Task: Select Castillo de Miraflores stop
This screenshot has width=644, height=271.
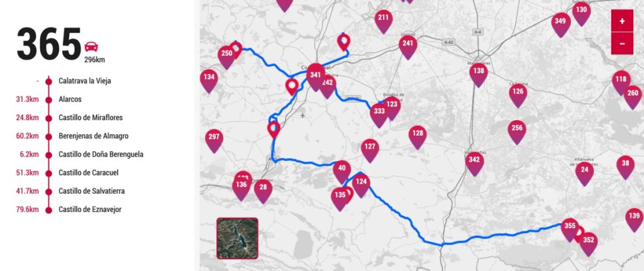Action: pyautogui.click(x=91, y=118)
